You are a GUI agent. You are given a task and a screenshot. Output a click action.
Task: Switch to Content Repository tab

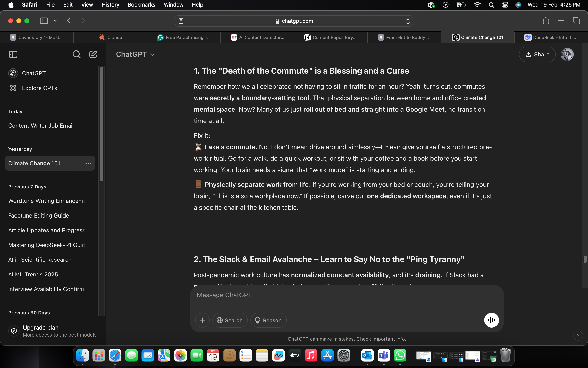pos(331,37)
